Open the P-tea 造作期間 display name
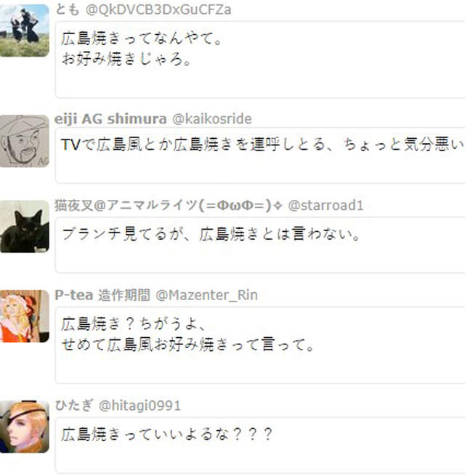 (x=102, y=295)
